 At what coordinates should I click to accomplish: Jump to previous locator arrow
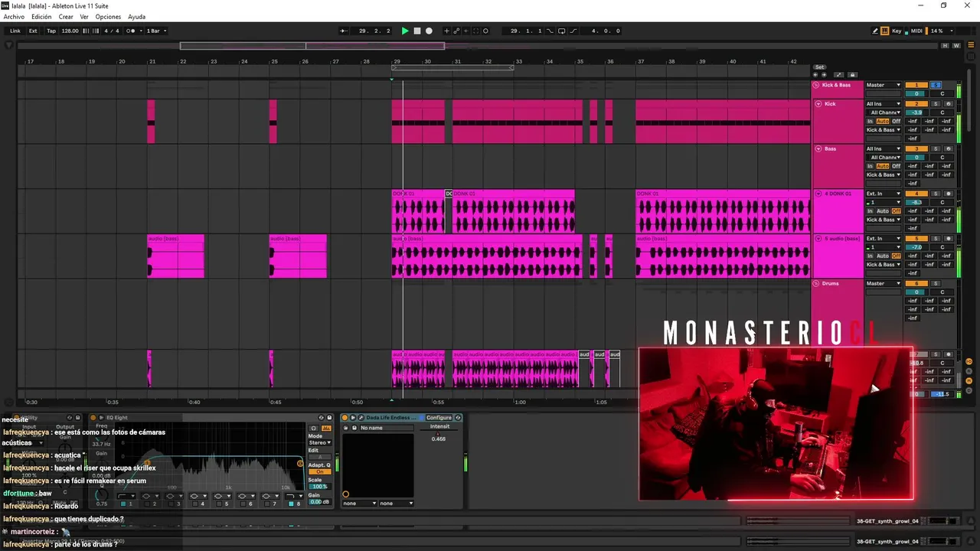[815, 75]
